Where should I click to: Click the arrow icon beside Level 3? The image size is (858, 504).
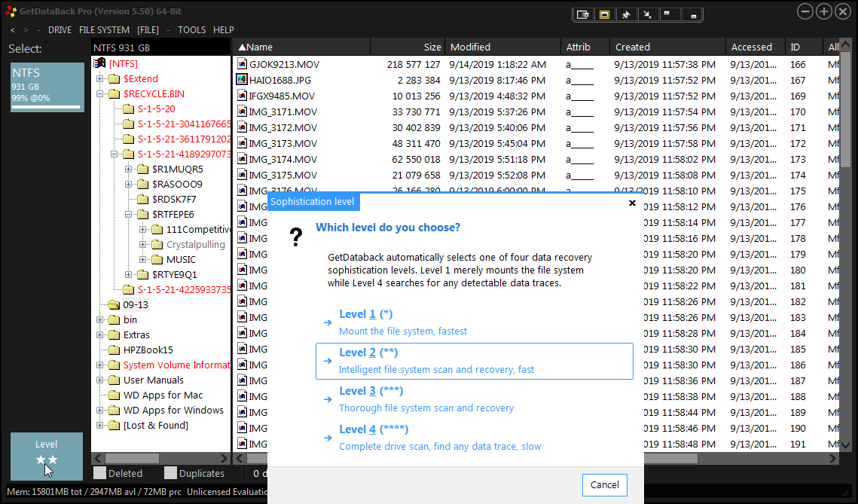(x=328, y=399)
